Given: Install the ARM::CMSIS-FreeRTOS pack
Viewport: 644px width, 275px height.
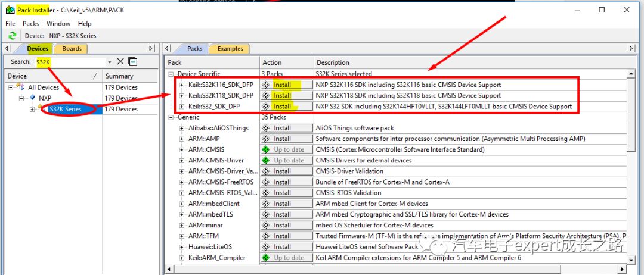Looking at the screenshot, I should [286, 182].
